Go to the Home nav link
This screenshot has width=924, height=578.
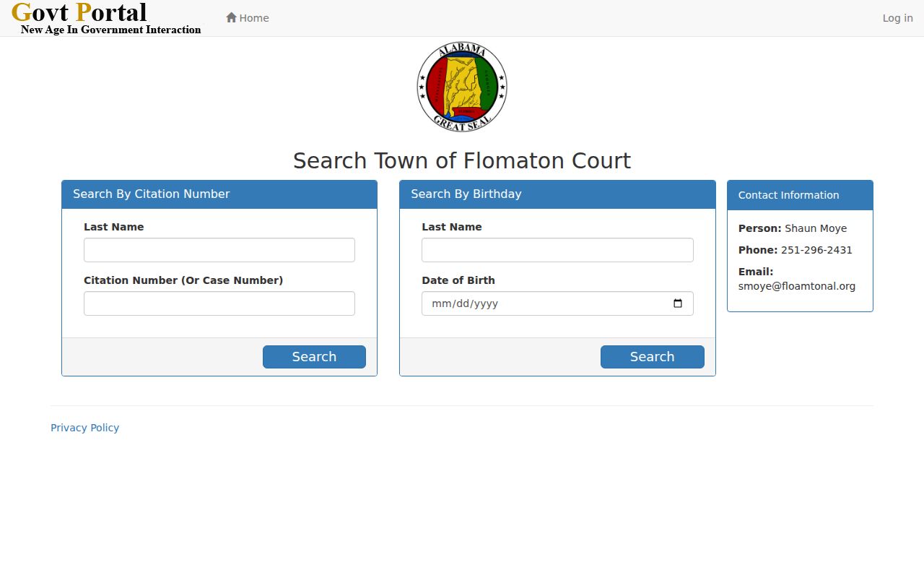click(248, 18)
